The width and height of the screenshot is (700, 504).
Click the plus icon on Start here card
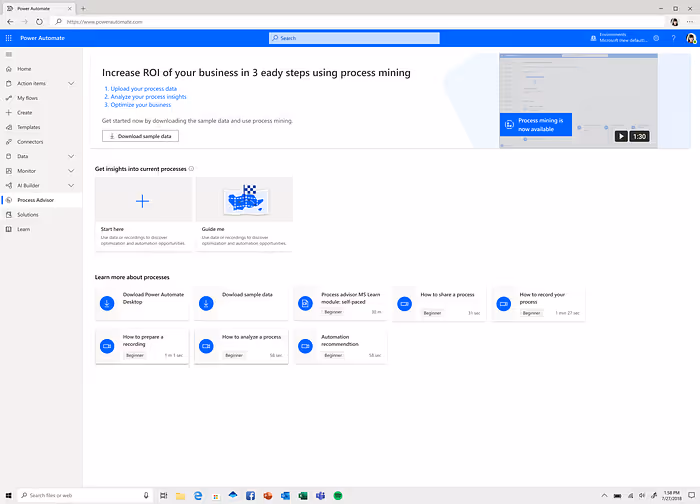pos(142,201)
